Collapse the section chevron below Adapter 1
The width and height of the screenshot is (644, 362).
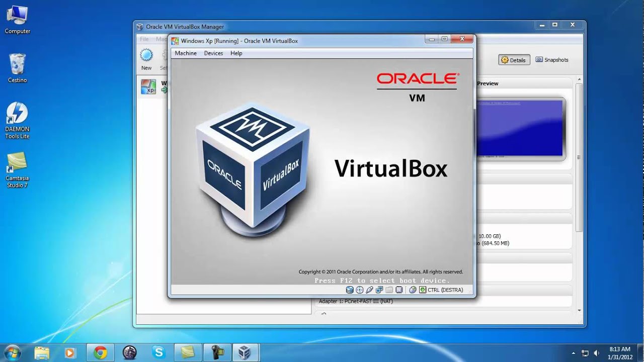pyautogui.click(x=324, y=314)
